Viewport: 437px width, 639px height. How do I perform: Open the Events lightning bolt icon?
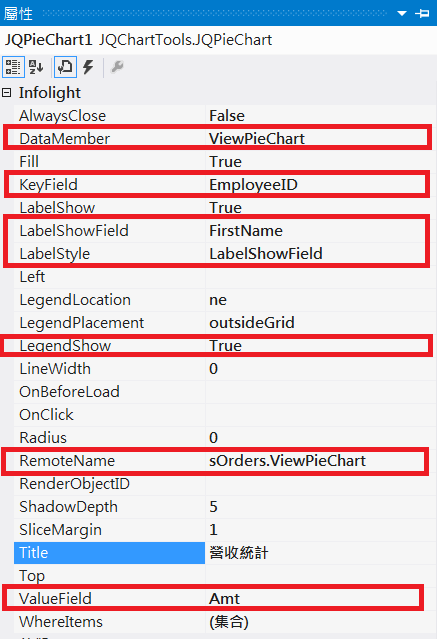click(88, 67)
